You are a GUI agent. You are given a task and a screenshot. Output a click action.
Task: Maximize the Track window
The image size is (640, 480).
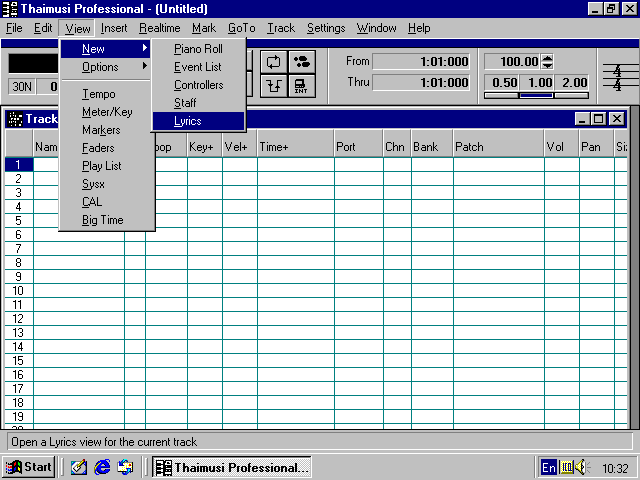coord(599,119)
